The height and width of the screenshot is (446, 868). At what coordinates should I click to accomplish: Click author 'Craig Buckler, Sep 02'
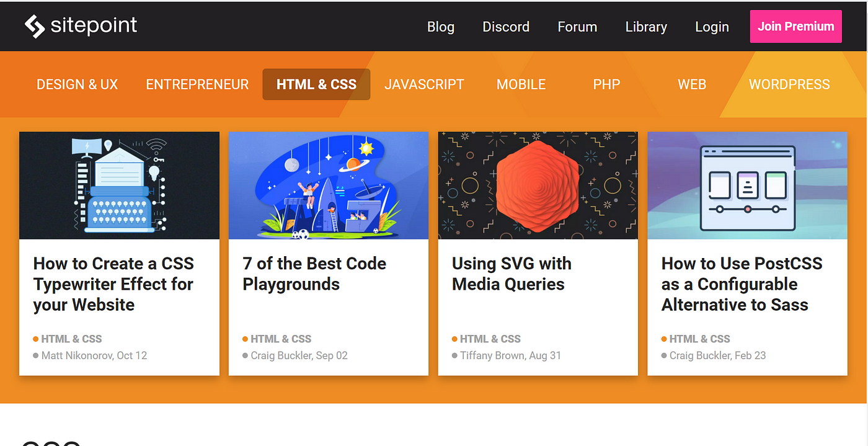(299, 355)
